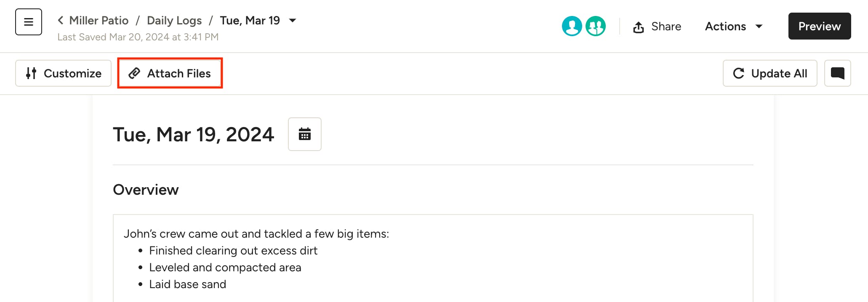Open the Actions dropdown menu
Viewport: 868px width, 302px height.
(x=733, y=26)
